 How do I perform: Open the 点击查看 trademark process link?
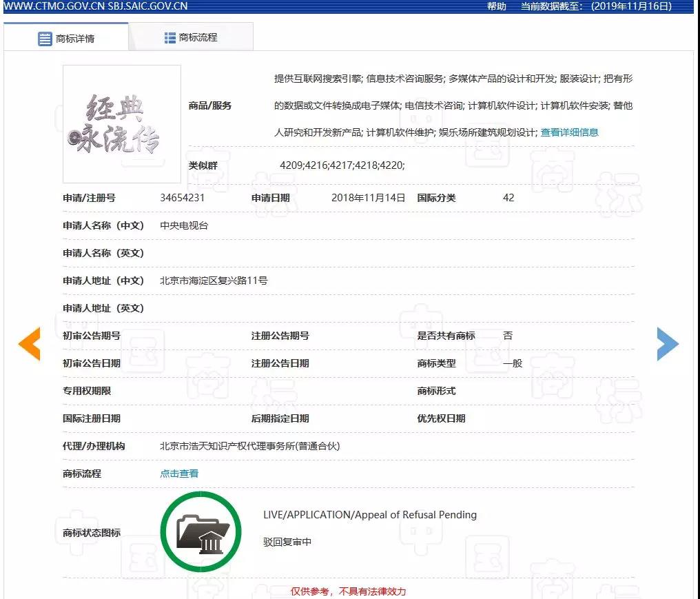point(179,474)
